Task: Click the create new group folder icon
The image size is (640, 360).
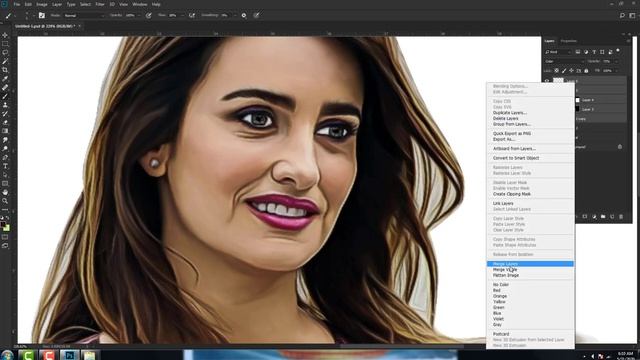Action: 603,217
